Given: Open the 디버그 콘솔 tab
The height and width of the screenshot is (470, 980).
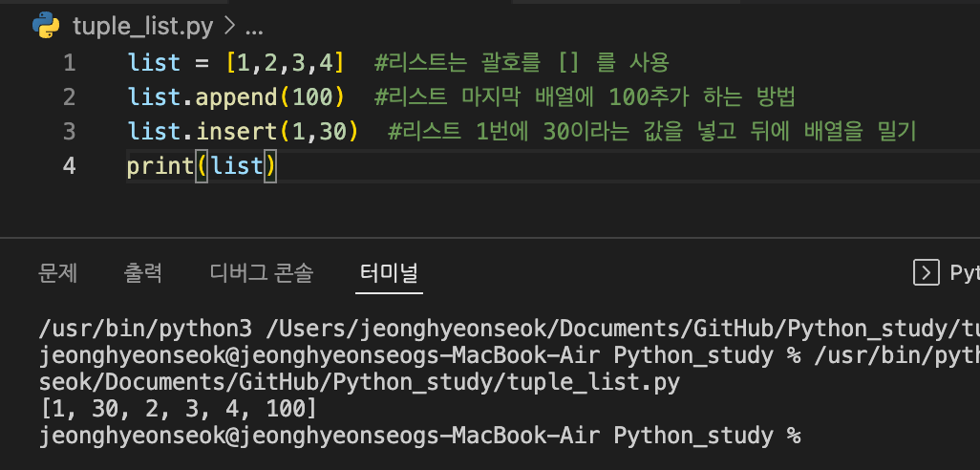Looking at the screenshot, I should 262,273.
